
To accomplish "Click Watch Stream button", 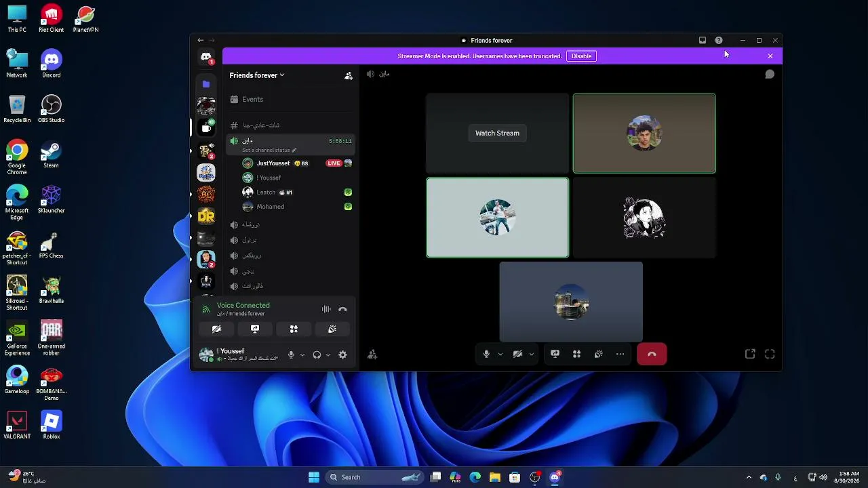I will pyautogui.click(x=497, y=133).
